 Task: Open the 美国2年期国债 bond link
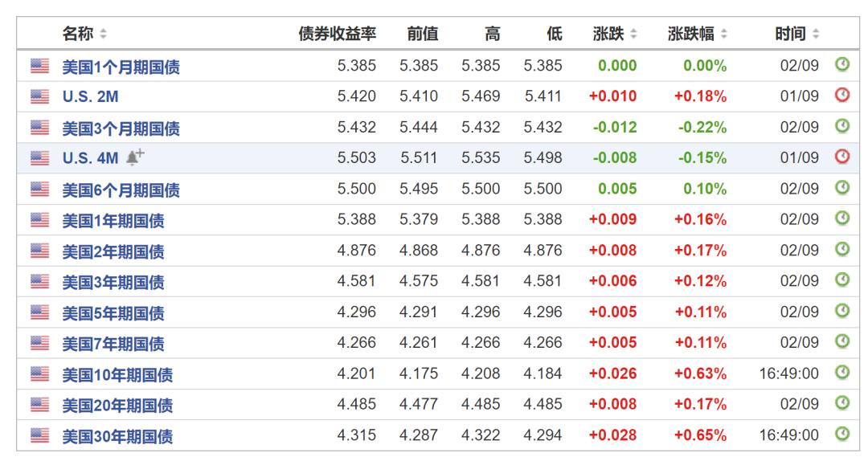pyautogui.click(x=113, y=251)
